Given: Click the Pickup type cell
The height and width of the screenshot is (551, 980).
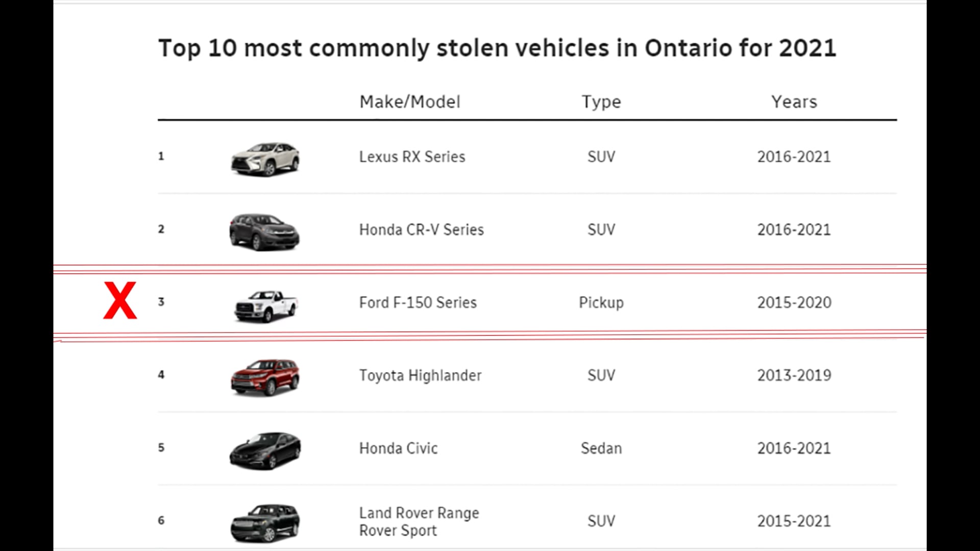Looking at the screenshot, I should 601,303.
